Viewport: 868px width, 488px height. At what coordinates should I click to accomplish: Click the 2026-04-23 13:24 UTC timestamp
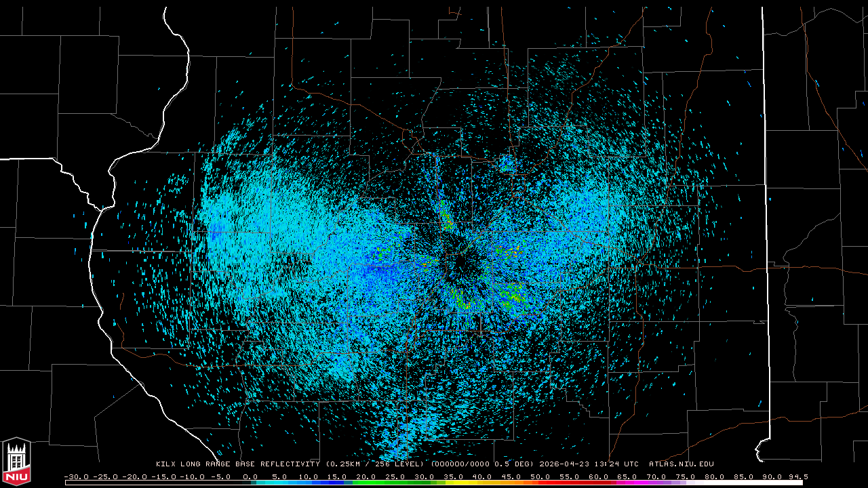point(589,464)
